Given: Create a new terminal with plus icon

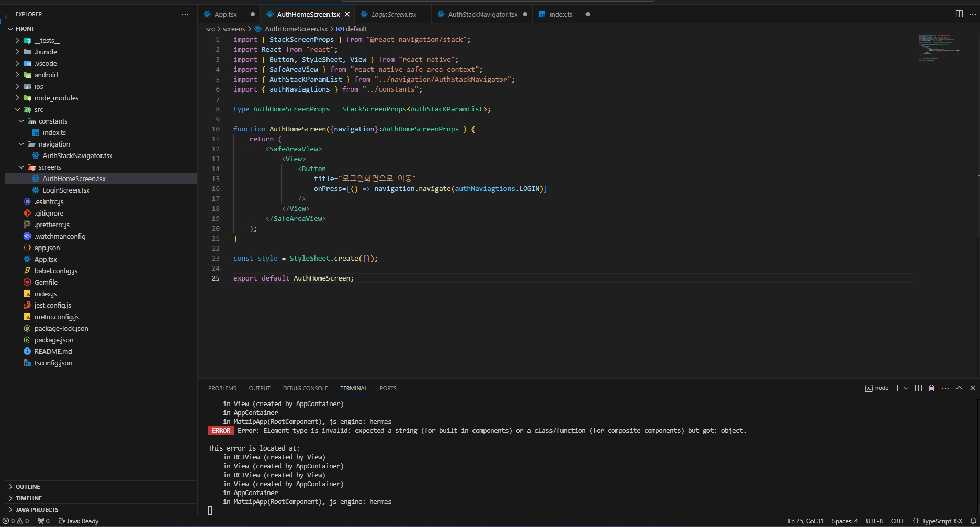Looking at the screenshot, I should click(x=897, y=388).
